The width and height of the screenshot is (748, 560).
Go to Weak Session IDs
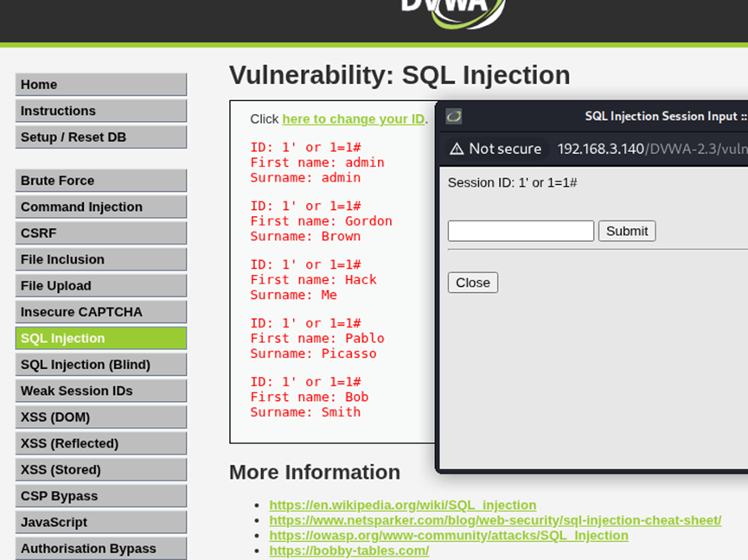click(101, 391)
